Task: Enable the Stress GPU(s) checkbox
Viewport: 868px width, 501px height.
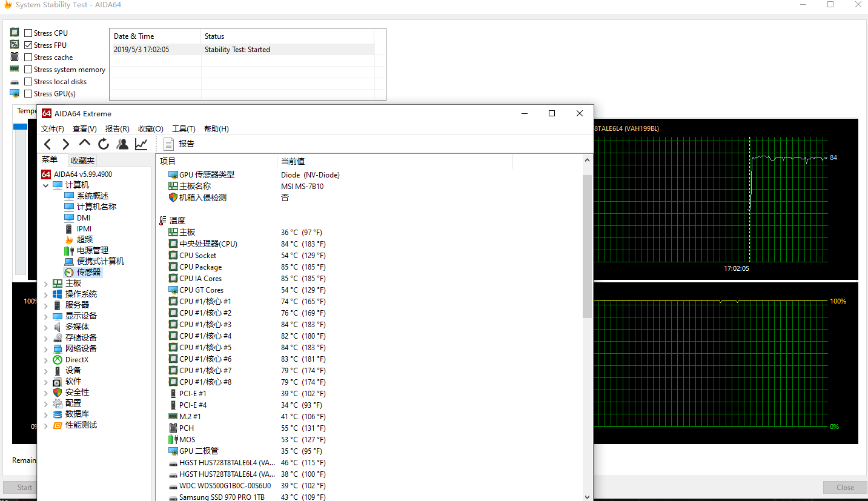Action: click(x=28, y=93)
